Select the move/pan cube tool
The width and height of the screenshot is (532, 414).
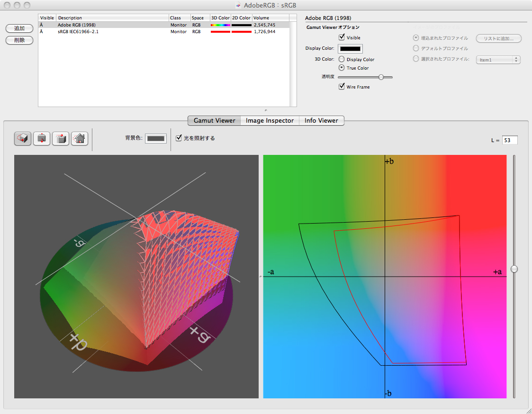61,138
